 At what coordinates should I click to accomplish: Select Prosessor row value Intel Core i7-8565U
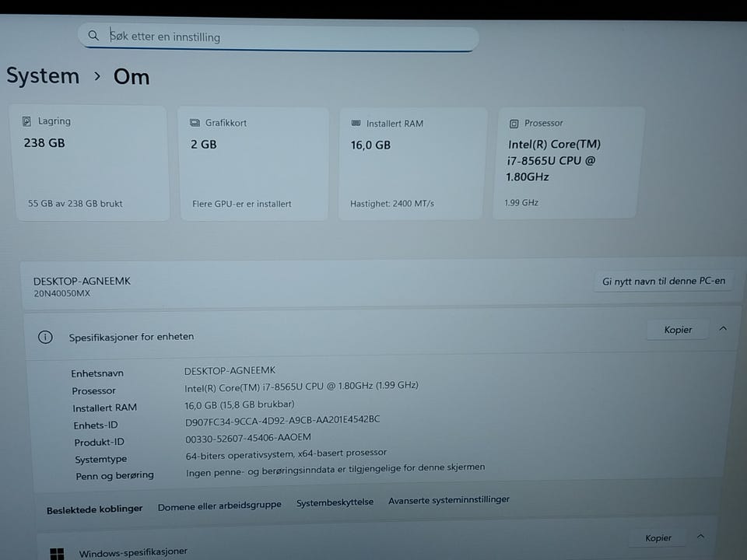(x=301, y=387)
